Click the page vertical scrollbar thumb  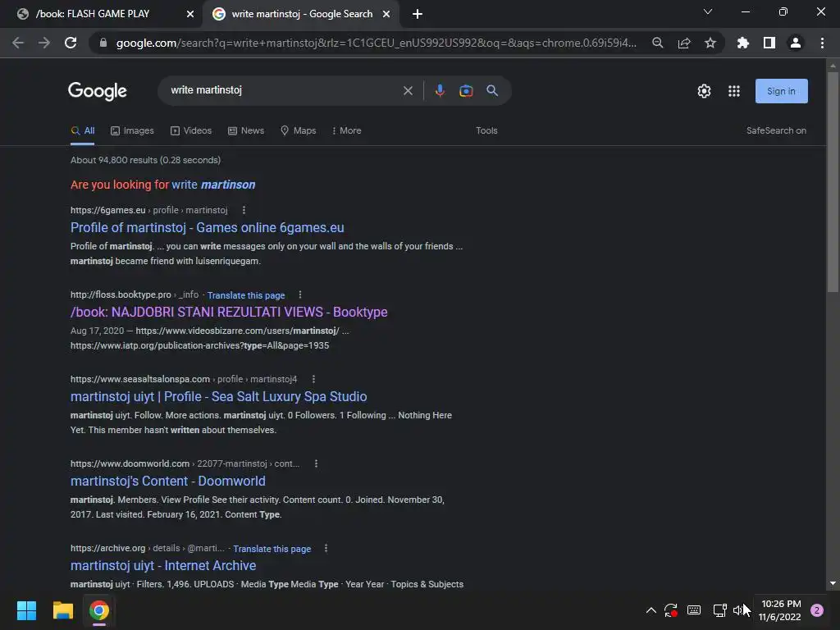pyautogui.click(x=833, y=182)
